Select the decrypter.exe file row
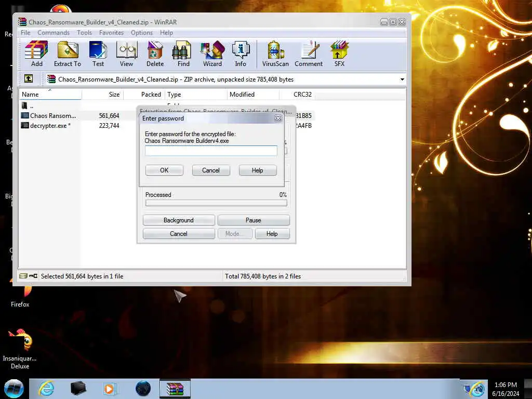The width and height of the screenshot is (532, 399). [46, 126]
